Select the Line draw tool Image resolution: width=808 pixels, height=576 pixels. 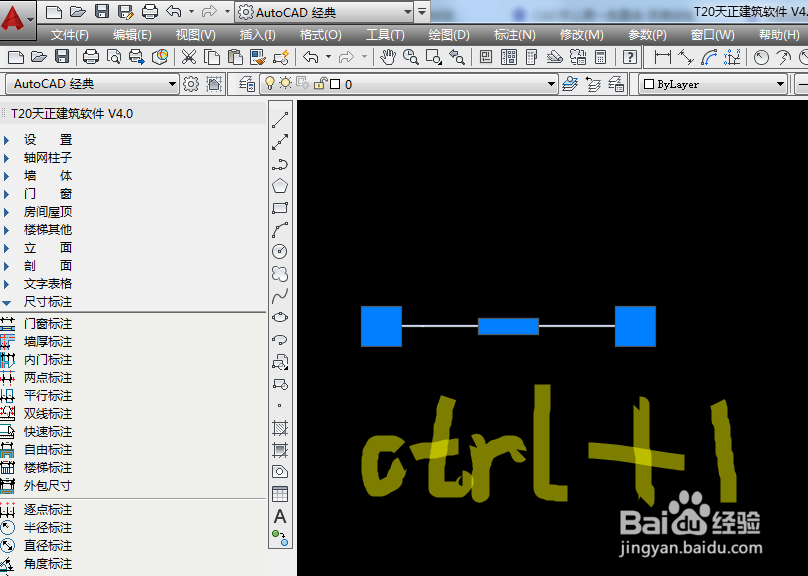[280, 120]
